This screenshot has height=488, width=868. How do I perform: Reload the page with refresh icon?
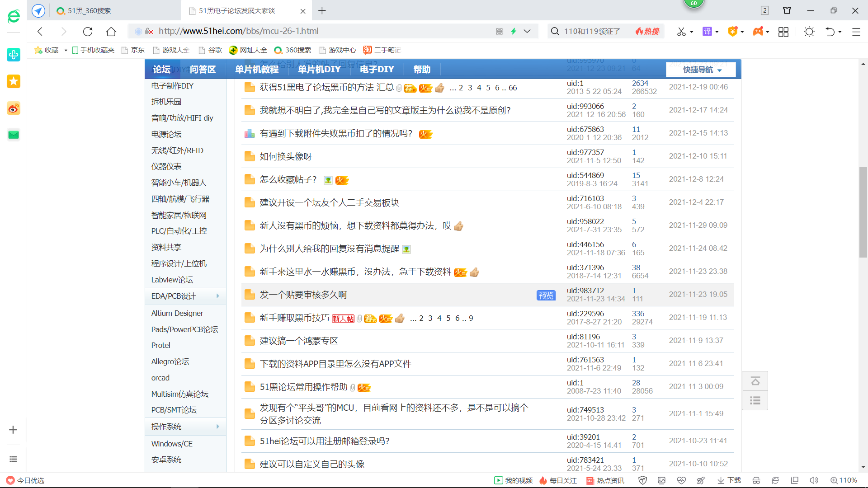click(x=88, y=31)
